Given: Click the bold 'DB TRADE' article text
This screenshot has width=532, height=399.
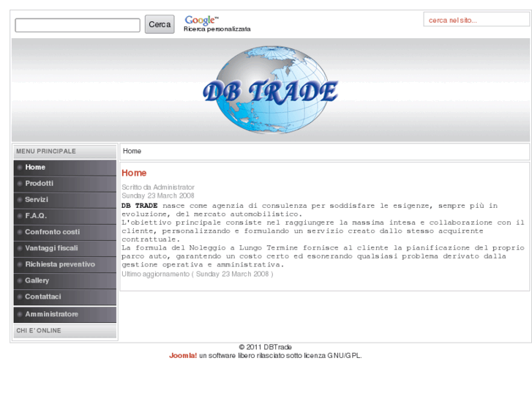Looking at the screenshot, I should coord(140,206).
